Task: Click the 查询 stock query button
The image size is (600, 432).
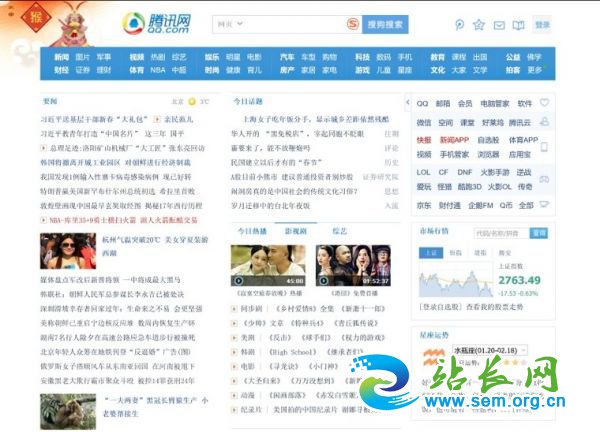Action: (539, 233)
